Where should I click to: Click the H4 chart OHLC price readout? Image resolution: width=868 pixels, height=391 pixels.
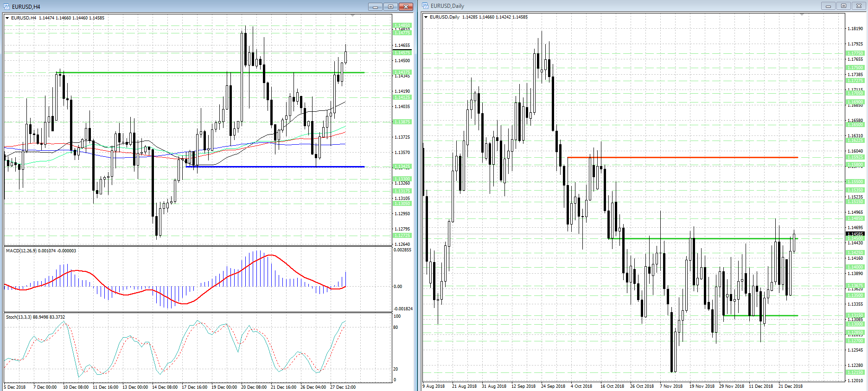coord(72,18)
